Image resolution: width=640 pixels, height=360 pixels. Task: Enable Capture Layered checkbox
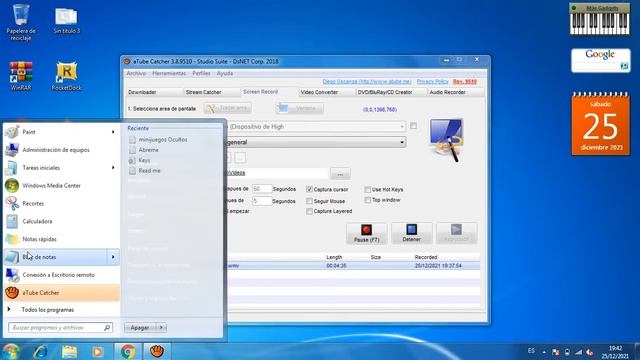(x=309, y=211)
